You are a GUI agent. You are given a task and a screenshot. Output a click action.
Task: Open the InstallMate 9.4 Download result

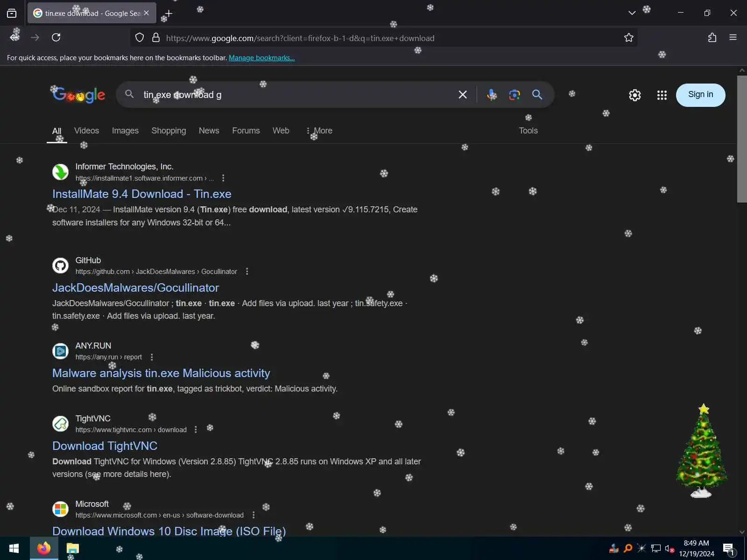pyautogui.click(x=142, y=194)
